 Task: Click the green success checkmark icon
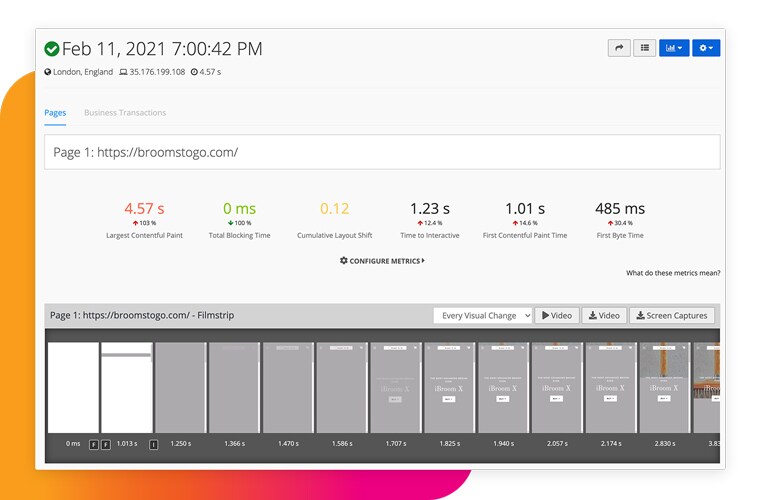coord(51,49)
